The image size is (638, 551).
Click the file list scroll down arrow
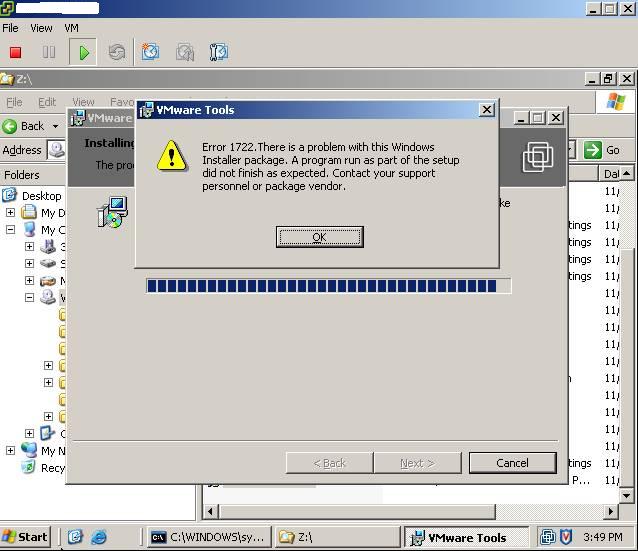[627, 495]
